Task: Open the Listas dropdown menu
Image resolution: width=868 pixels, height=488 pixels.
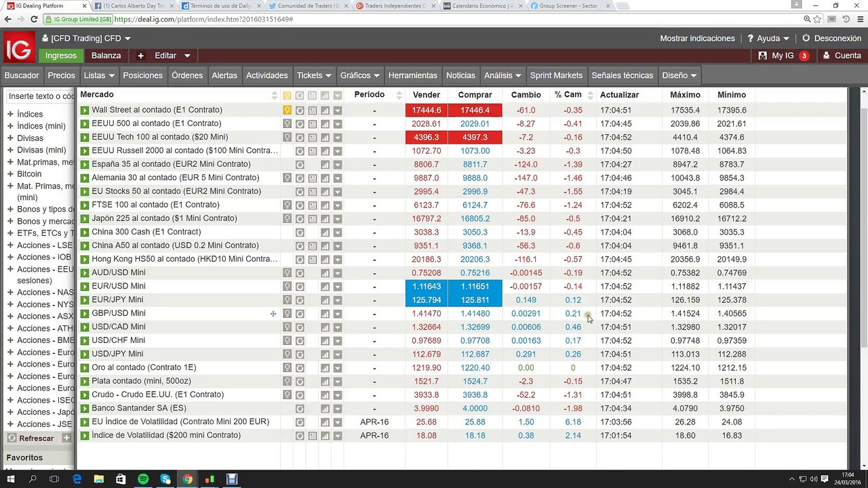Action: (99, 75)
